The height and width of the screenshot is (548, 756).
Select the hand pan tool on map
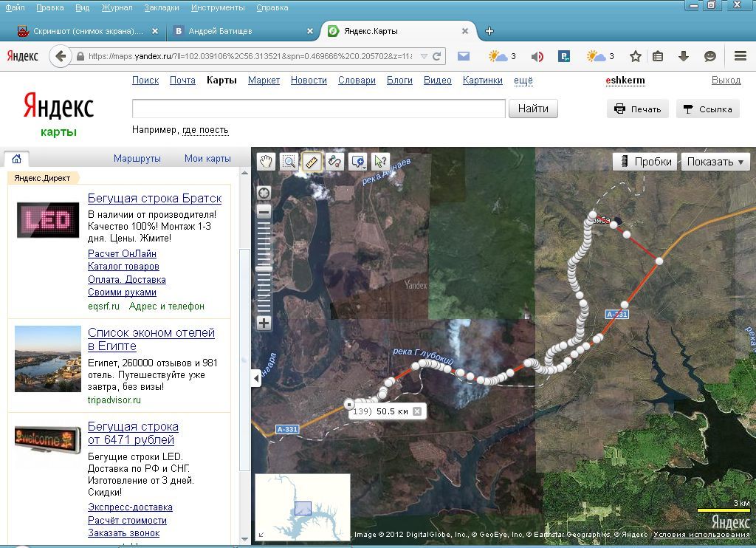(x=266, y=162)
